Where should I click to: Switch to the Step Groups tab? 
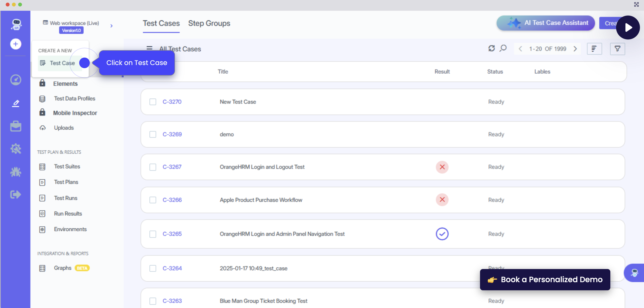(x=209, y=23)
